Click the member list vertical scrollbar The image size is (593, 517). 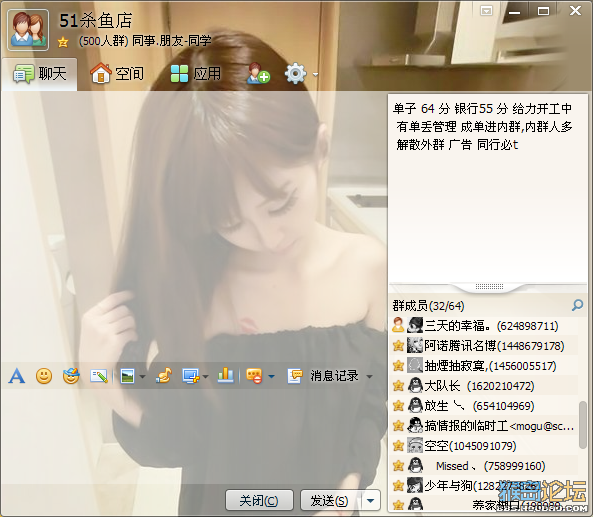coord(583,426)
